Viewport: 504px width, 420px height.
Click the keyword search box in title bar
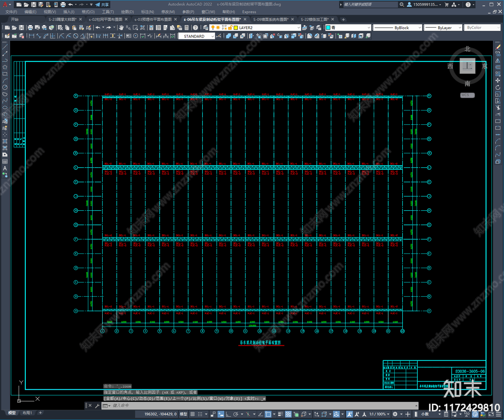370,4
